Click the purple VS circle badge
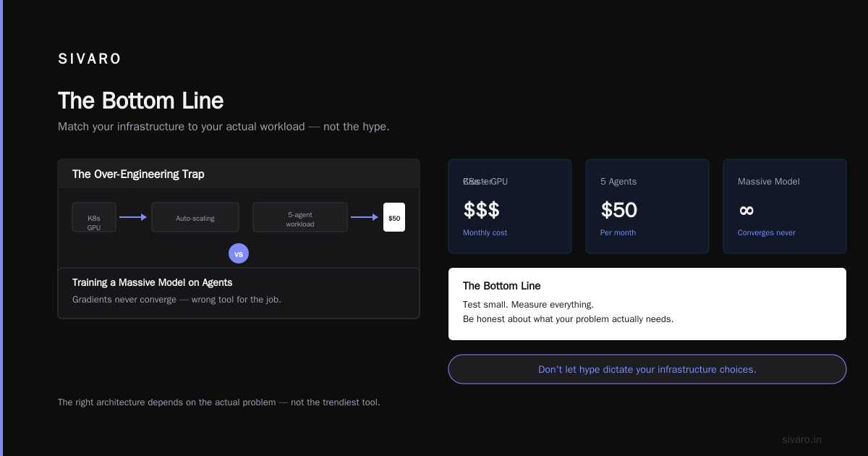This screenshot has width=868, height=456. click(x=239, y=253)
